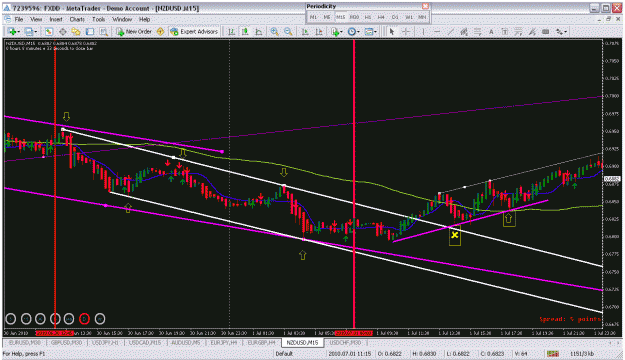Click the red-circled timeframe button on chart
The image size is (625, 360).
pyautogui.click(x=84, y=319)
